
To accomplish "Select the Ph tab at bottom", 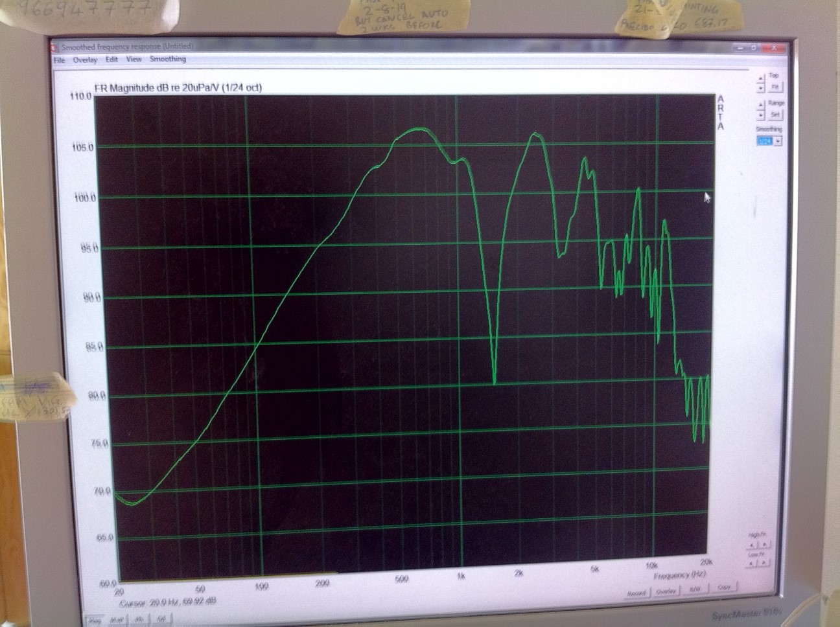I will point(139,619).
